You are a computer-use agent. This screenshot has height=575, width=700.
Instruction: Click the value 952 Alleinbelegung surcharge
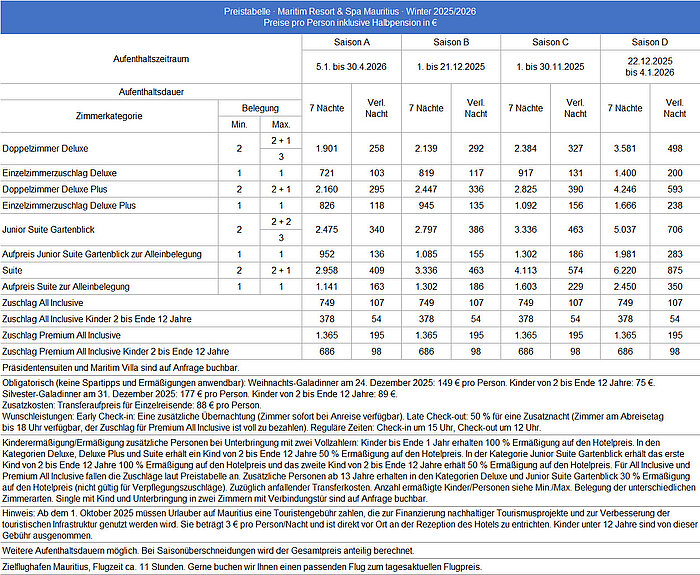click(x=327, y=254)
